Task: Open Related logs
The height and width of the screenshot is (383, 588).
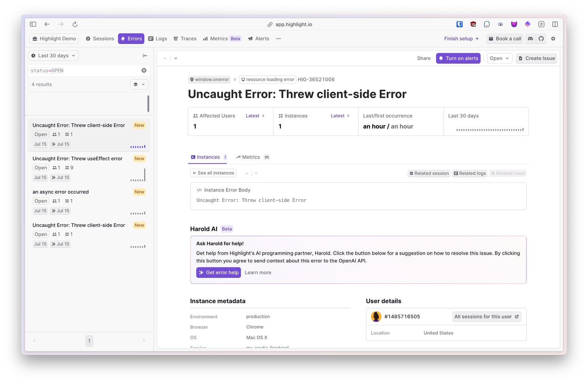Action: pyautogui.click(x=470, y=173)
